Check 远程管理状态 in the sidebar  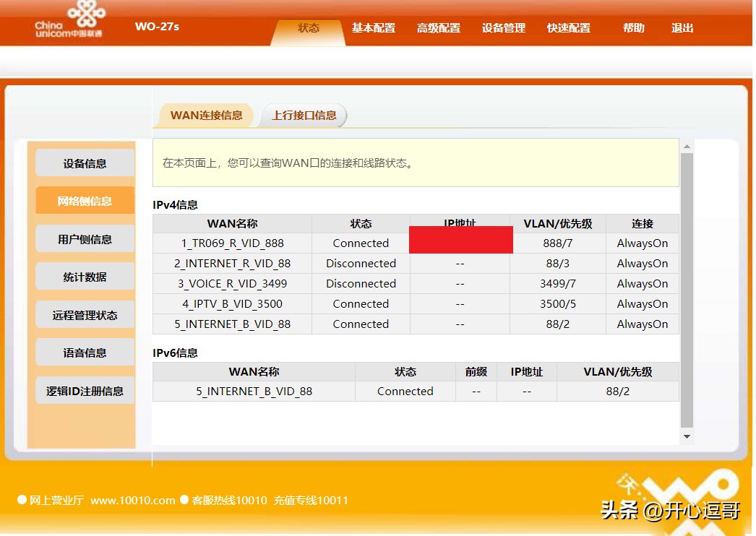pos(84,314)
